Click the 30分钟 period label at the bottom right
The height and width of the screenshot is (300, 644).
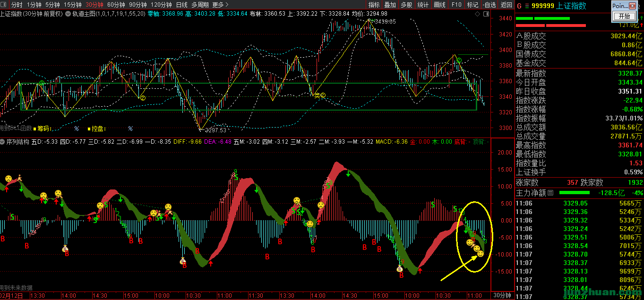click(502, 295)
